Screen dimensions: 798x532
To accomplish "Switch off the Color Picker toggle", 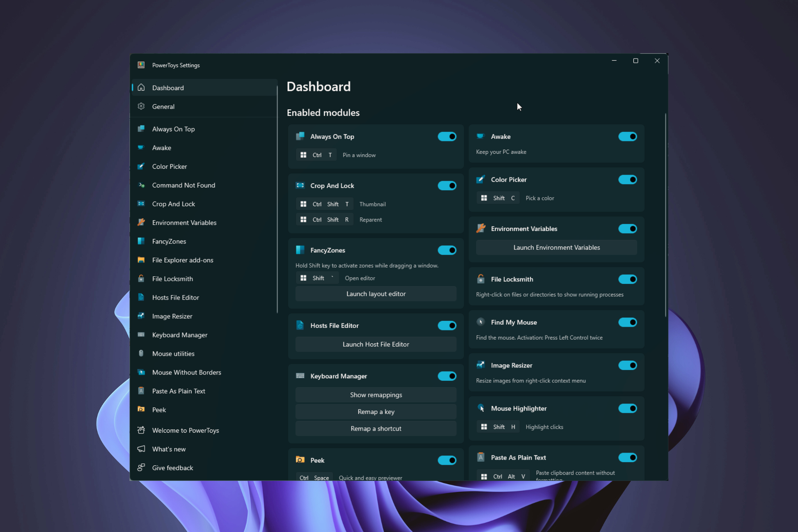I will coord(628,180).
